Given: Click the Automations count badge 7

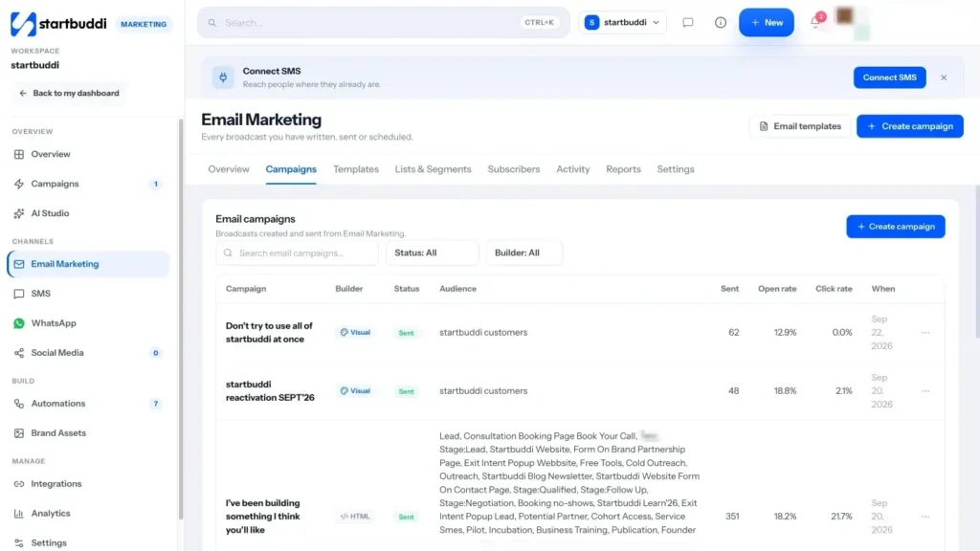Looking at the screenshot, I should click(x=156, y=404).
